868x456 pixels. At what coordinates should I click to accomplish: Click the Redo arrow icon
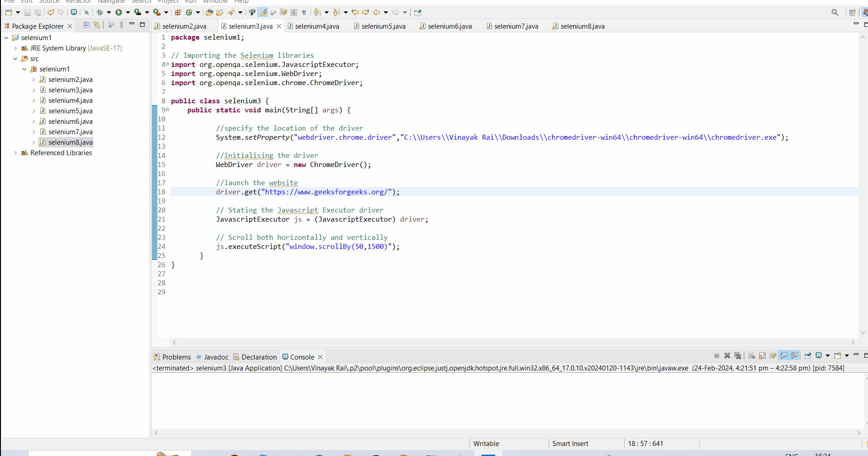tap(60, 12)
